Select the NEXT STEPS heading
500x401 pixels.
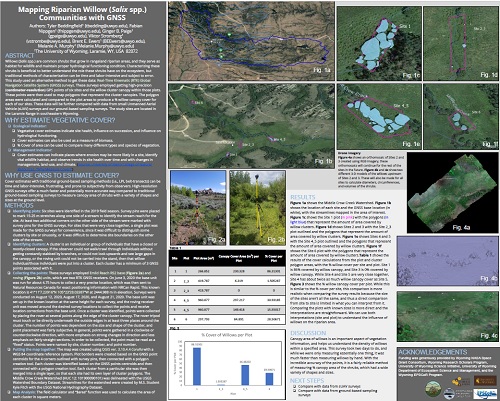tap(307, 380)
